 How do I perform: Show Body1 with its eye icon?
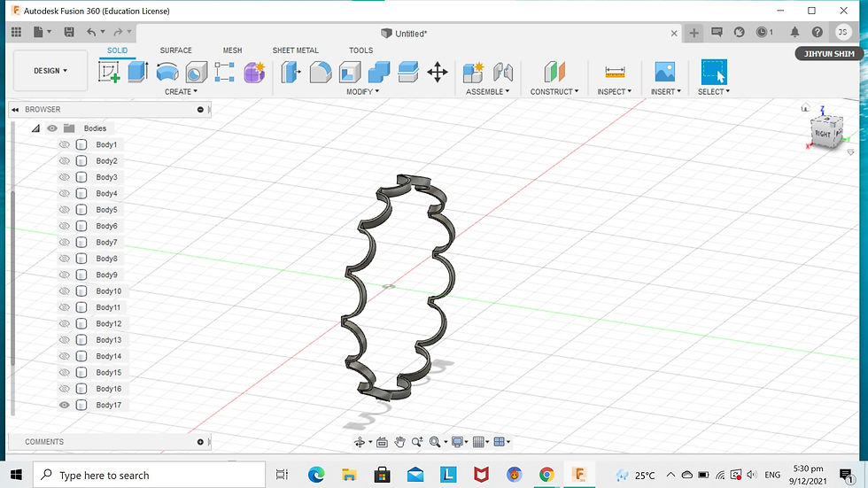click(x=64, y=144)
